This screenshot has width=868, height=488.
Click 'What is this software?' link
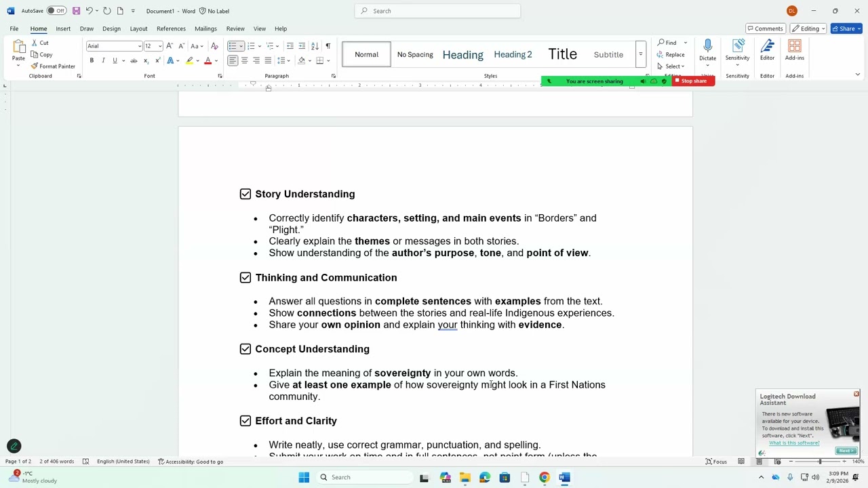tap(794, 443)
